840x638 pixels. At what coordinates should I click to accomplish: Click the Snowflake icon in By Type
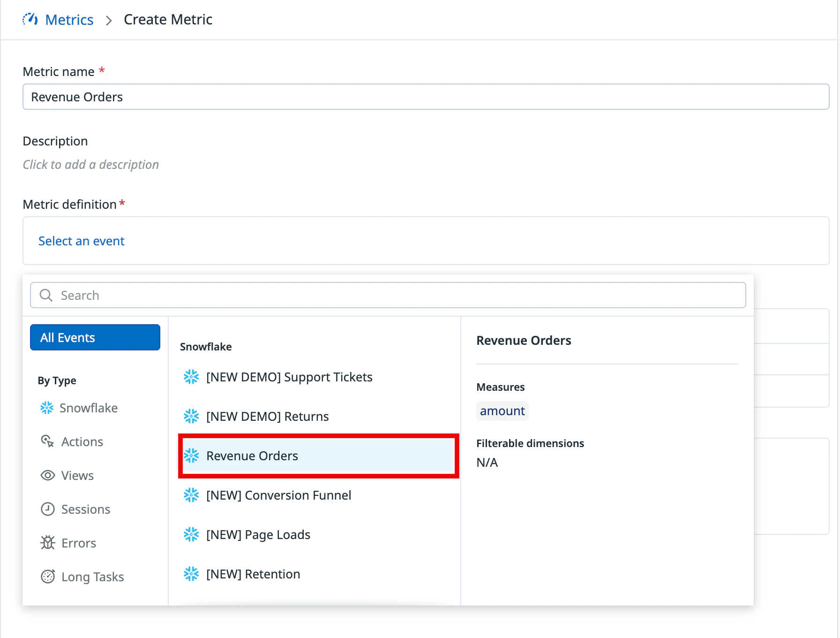[47, 408]
